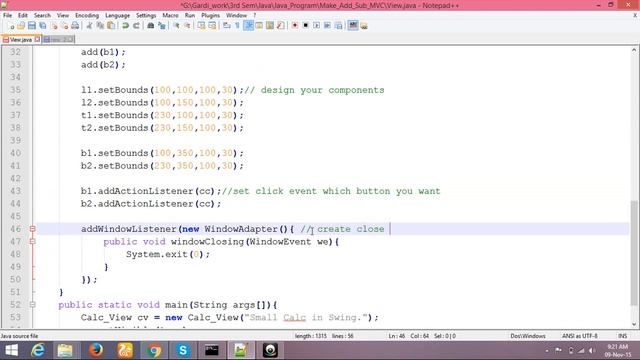Screen dimensions: 640x360
Task: Collapse the fold marker at line 47
Action: point(33,242)
